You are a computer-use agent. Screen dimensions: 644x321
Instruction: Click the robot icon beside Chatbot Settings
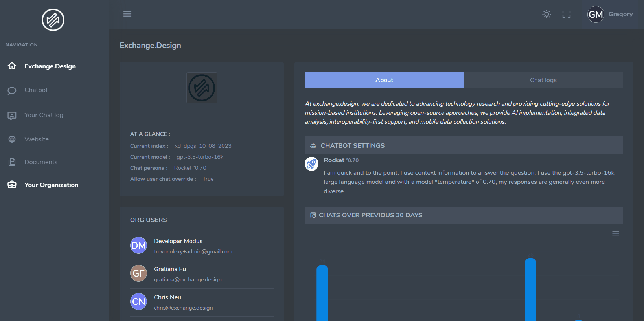click(x=313, y=145)
